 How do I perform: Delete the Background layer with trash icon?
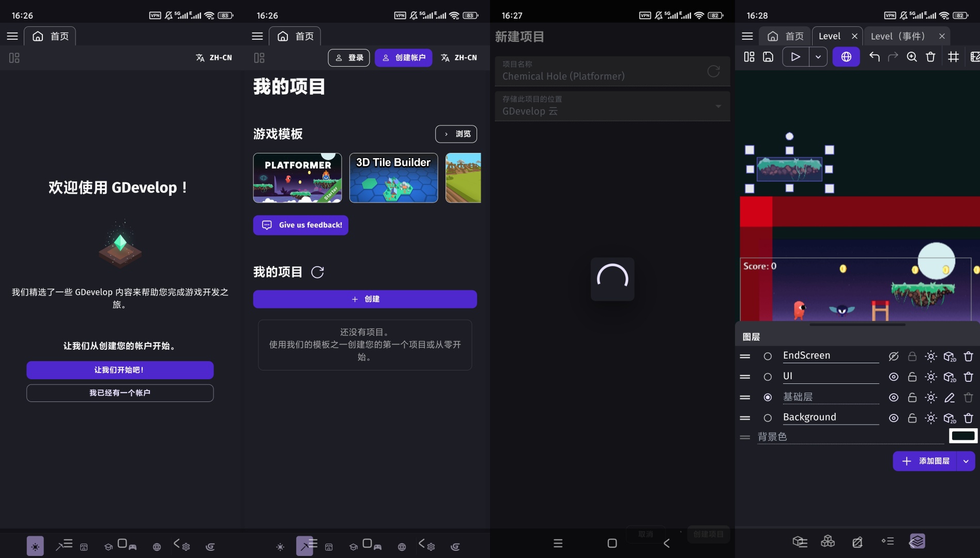tap(969, 418)
